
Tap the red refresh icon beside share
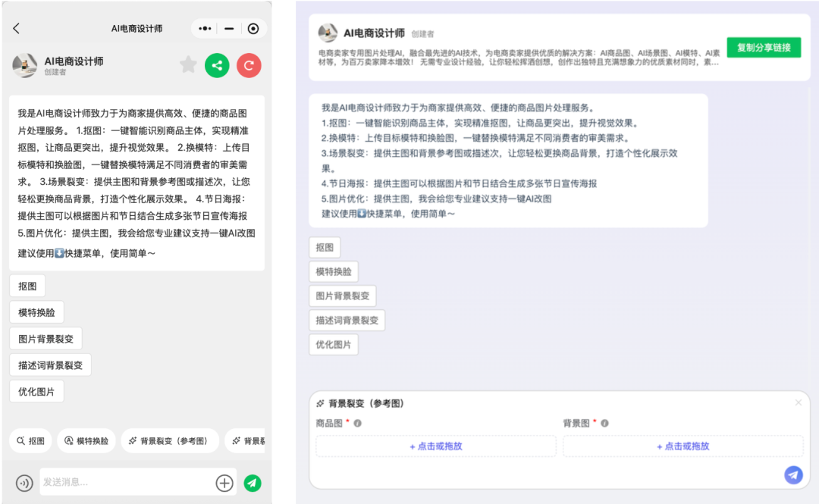[x=248, y=66]
